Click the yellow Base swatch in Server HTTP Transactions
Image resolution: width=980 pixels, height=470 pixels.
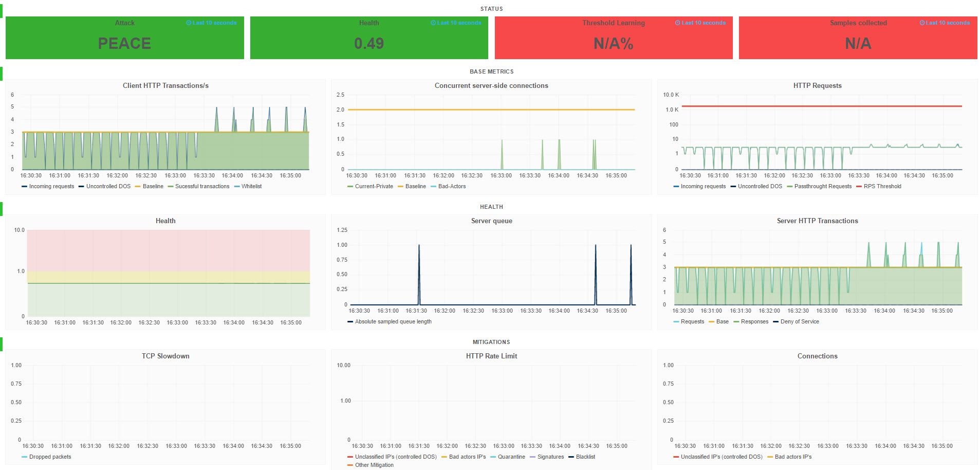click(711, 322)
